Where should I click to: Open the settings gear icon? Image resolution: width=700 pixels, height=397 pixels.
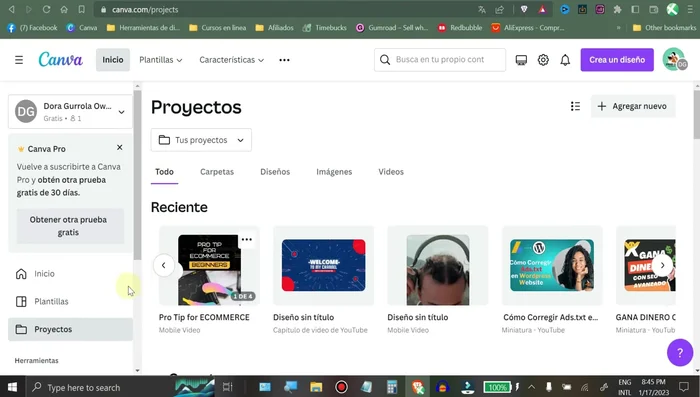coord(543,60)
